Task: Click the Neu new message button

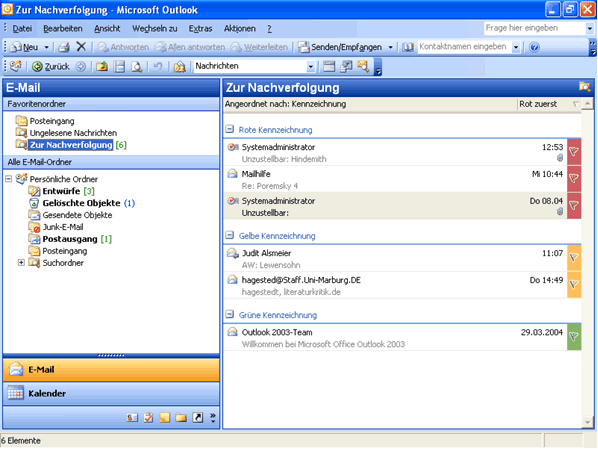Action: tap(24, 47)
